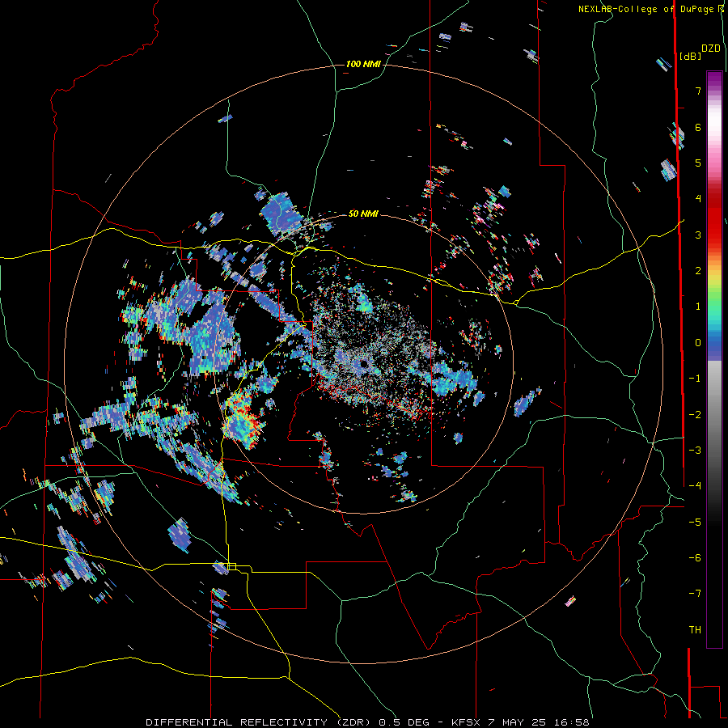Click the positive 4 value on the scale
This screenshot has width=728, height=728.
click(698, 199)
